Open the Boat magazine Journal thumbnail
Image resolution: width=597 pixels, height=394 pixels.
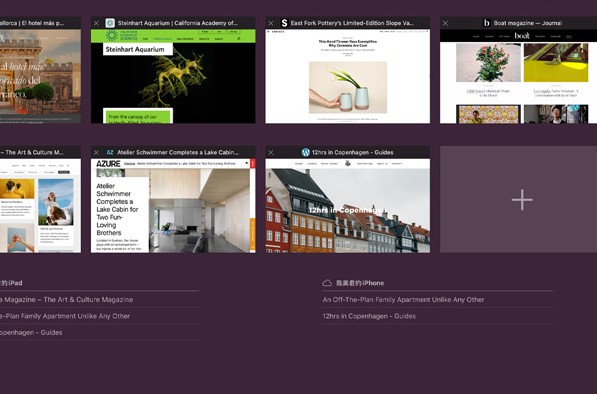(519, 76)
